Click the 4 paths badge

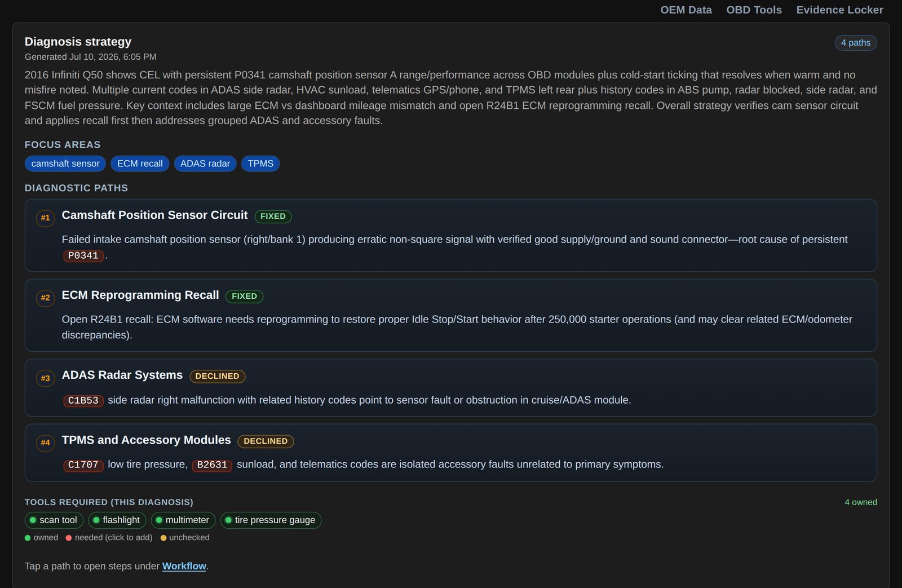click(x=855, y=43)
